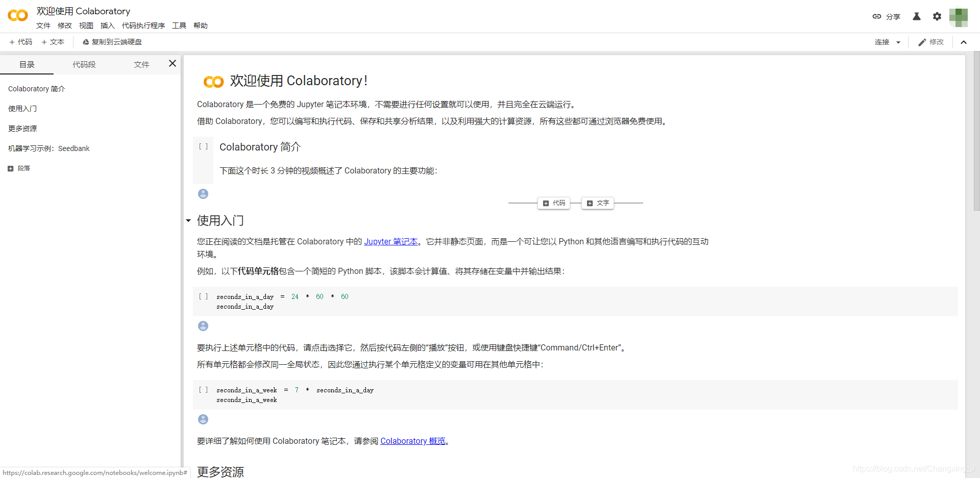Open the 视图 menu

point(86,26)
